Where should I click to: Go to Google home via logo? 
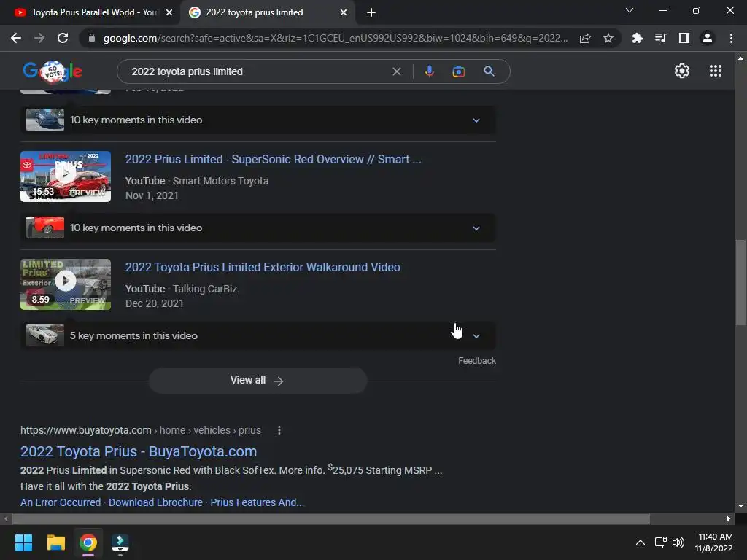(53, 71)
